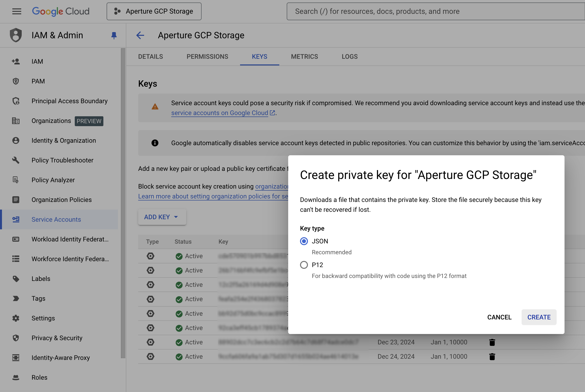Viewport: 585px width, 392px height.
Task: Delete the key created Dec 23, 2024
Action: pos(492,342)
